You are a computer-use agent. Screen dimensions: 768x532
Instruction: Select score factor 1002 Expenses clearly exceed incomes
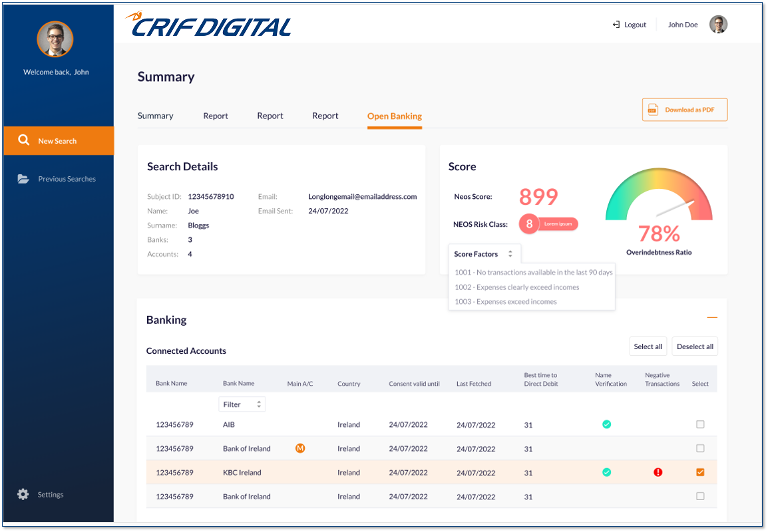[516, 287]
